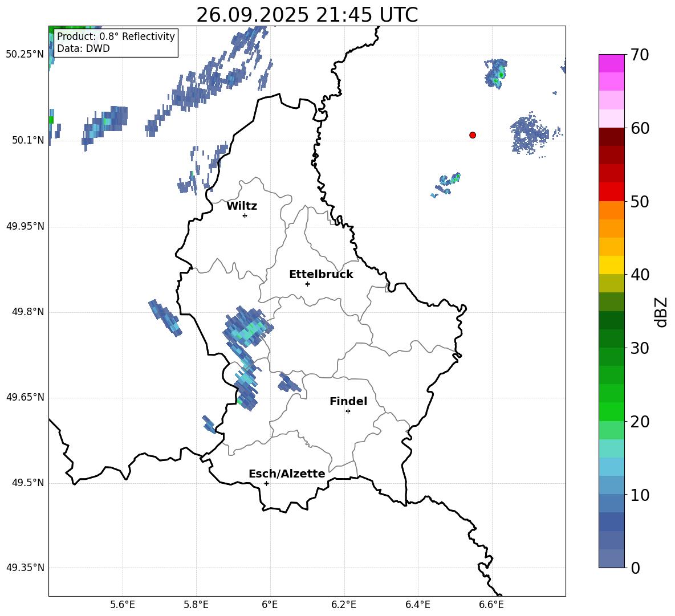Image resolution: width=675 pixels, height=616 pixels.
Task: Click the large radar echo west of Ettelbruck
Action: click(247, 327)
